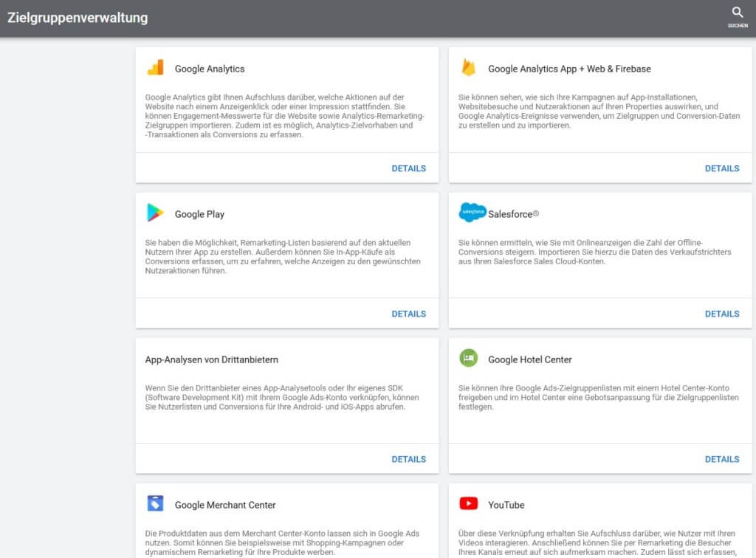Click the Google Merchant Center tag icon
This screenshot has height=558, width=756.
(155, 504)
